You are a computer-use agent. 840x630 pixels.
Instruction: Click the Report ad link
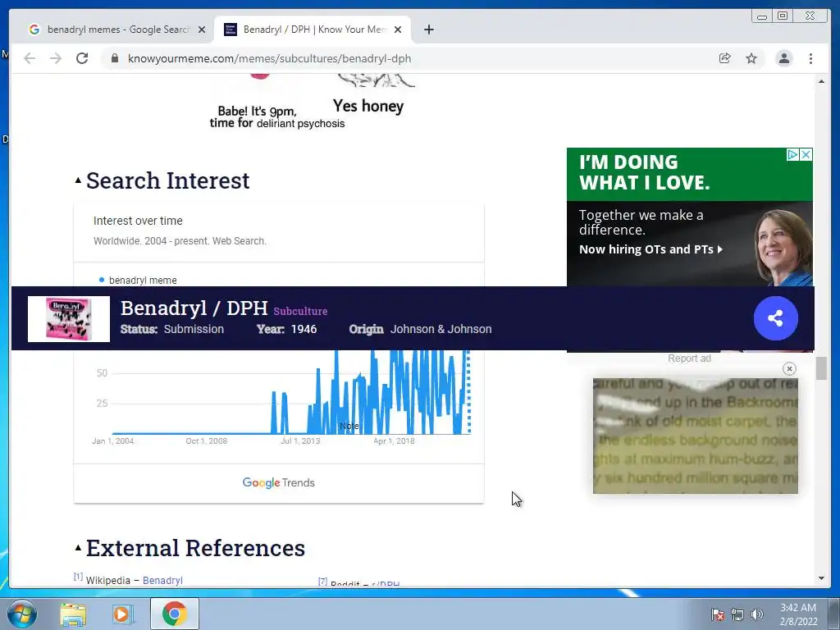click(x=689, y=358)
